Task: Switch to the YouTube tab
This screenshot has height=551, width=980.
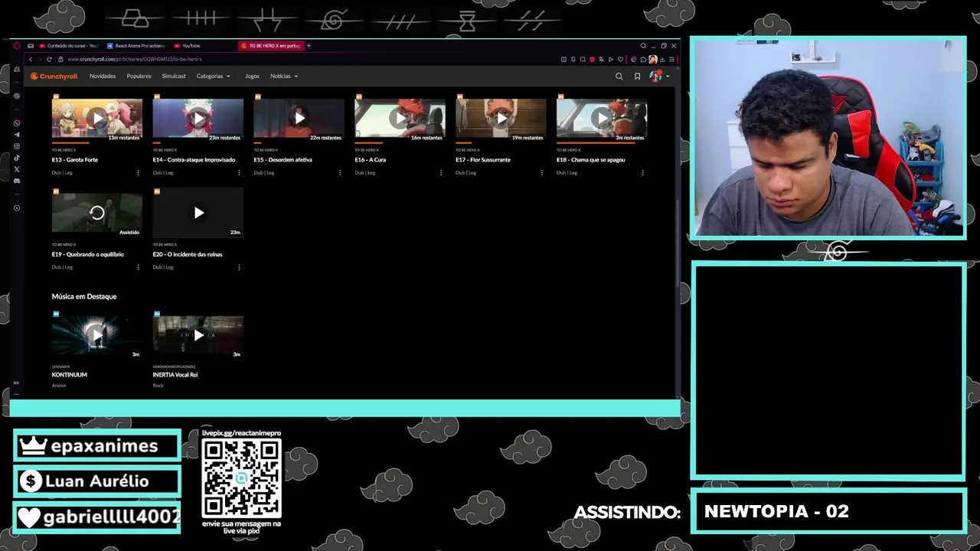Action: 187,46
